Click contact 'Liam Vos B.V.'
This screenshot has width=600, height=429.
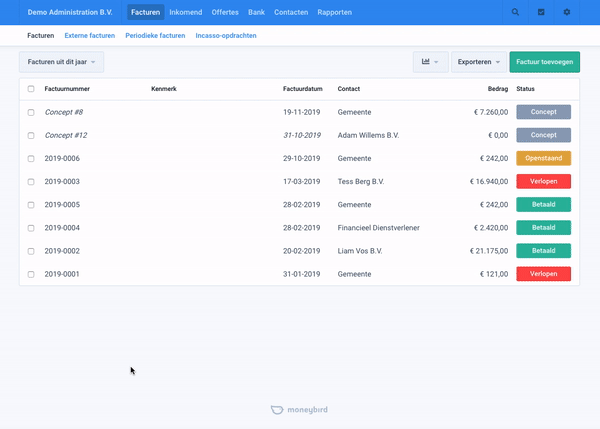[x=360, y=251]
